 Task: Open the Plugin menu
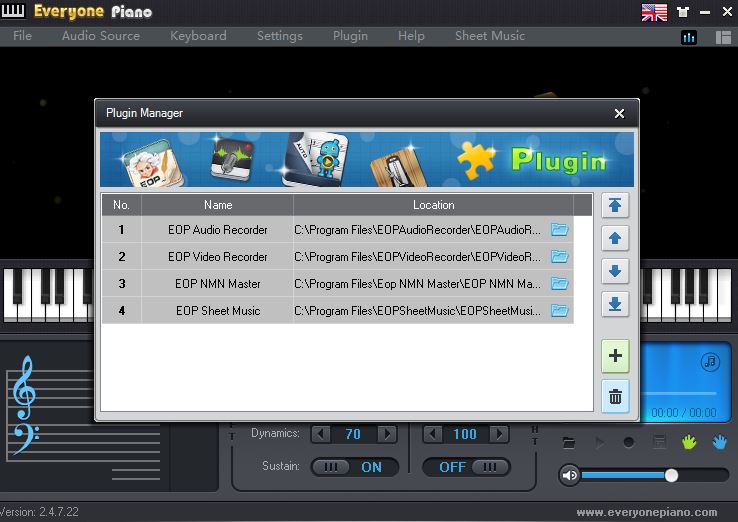[x=350, y=36]
